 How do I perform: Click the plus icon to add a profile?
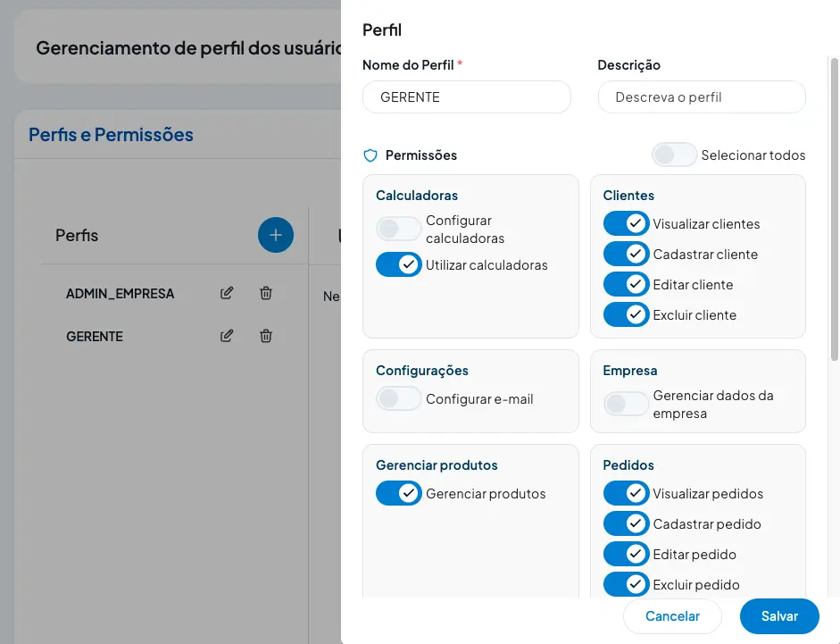pos(276,234)
